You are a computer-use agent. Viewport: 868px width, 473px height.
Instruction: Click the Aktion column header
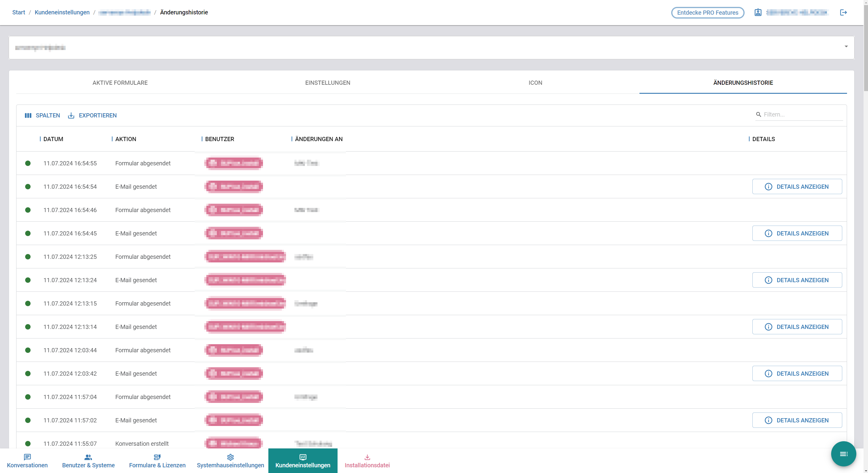tap(126, 139)
